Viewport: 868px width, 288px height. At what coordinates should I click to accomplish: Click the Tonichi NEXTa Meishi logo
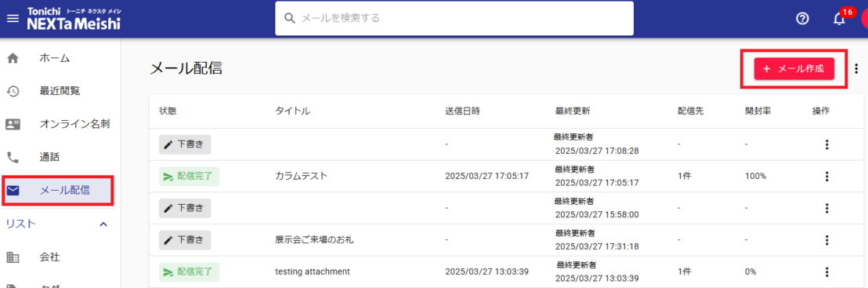[x=74, y=19]
